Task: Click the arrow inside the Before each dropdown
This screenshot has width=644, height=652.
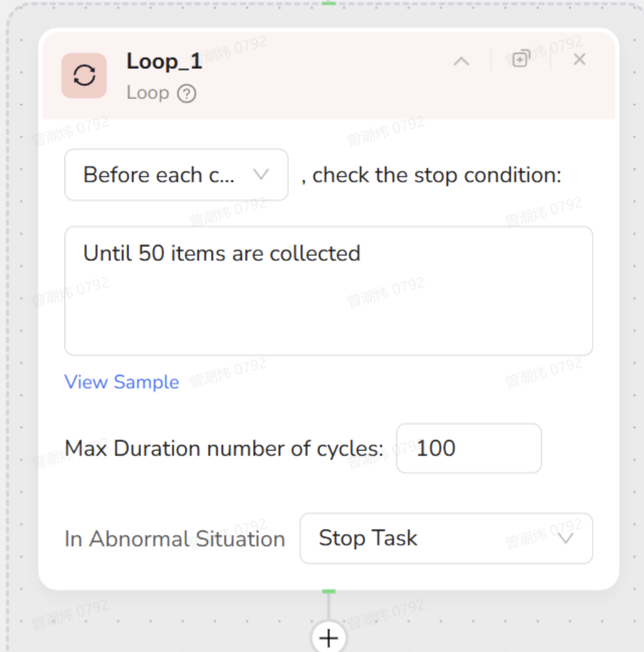Action: tap(261, 174)
